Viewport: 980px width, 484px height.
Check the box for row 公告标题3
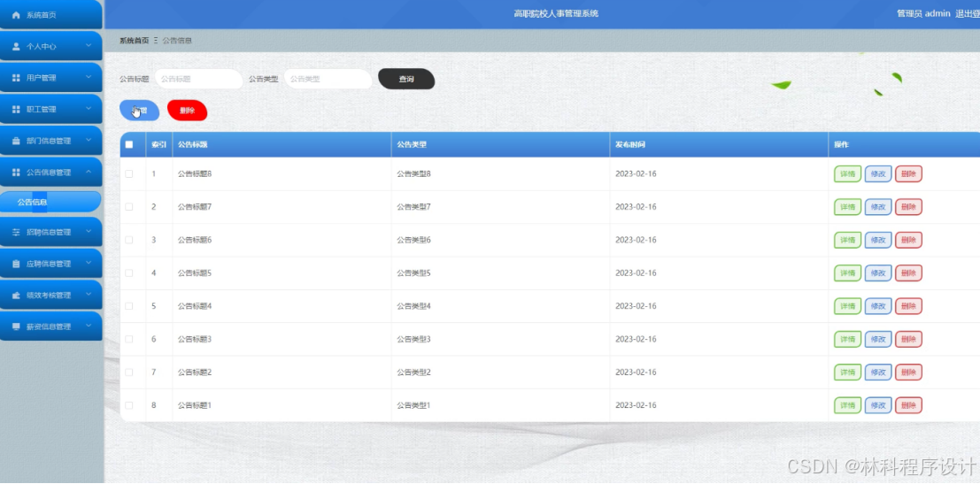(x=129, y=339)
